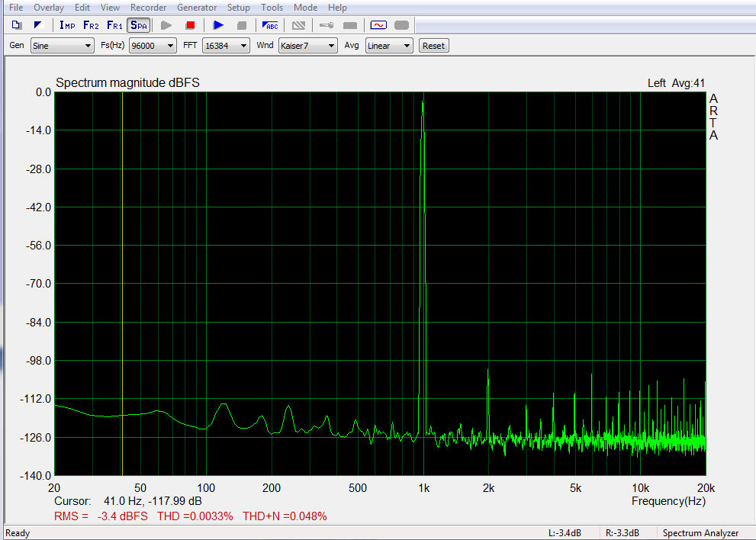756x540 pixels.
Task: Click the 'THD =0.0033%' readout
Action: pos(195,516)
